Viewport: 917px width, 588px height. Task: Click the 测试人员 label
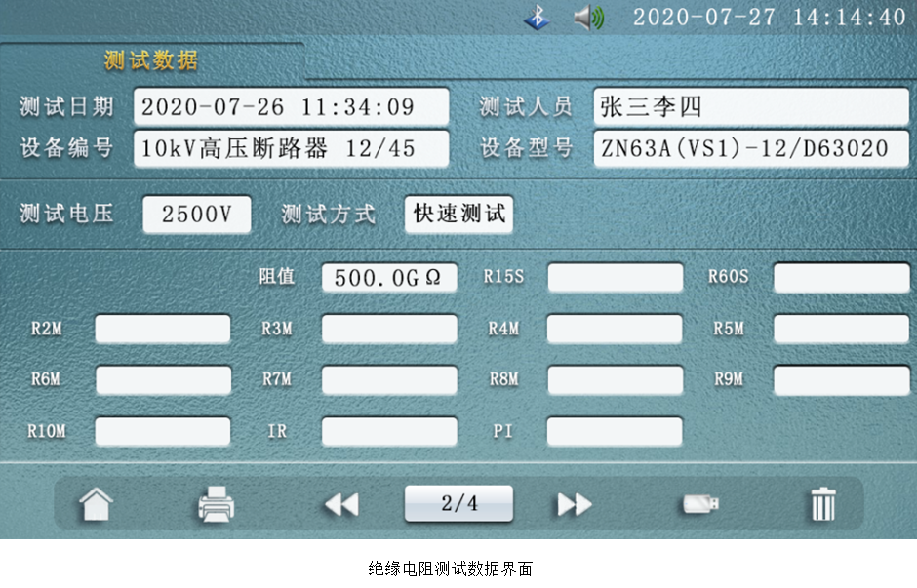pyautogui.click(x=526, y=107)
